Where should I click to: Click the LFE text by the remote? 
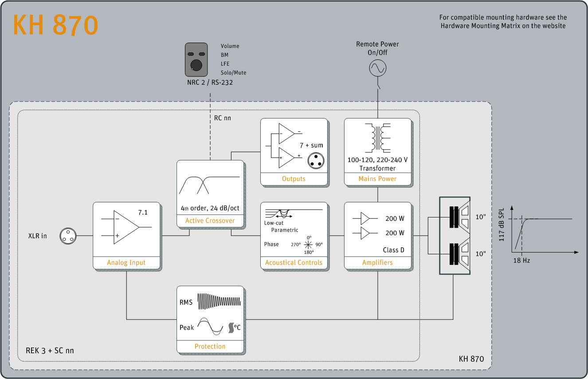point(225,64)
